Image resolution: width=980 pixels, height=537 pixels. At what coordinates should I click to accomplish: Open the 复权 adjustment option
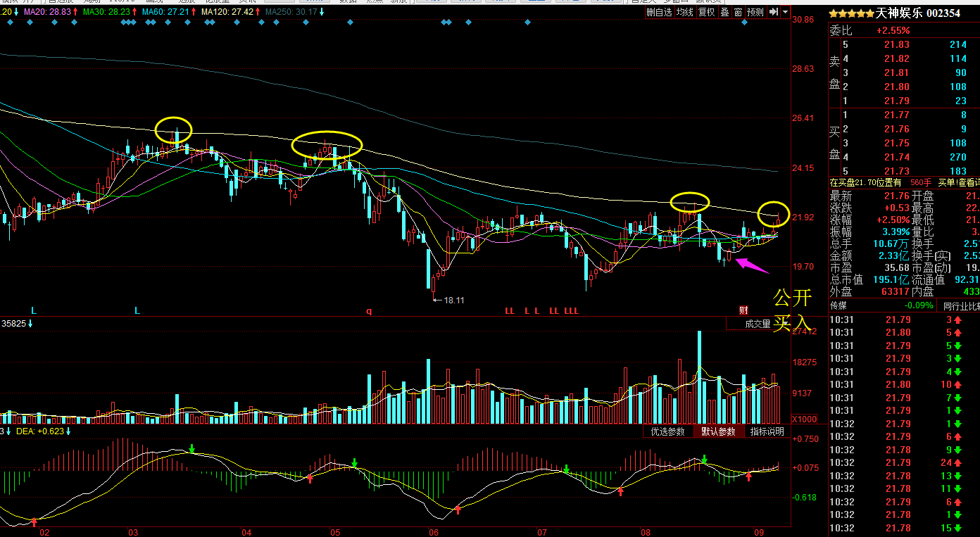click(x=706, y=12)
